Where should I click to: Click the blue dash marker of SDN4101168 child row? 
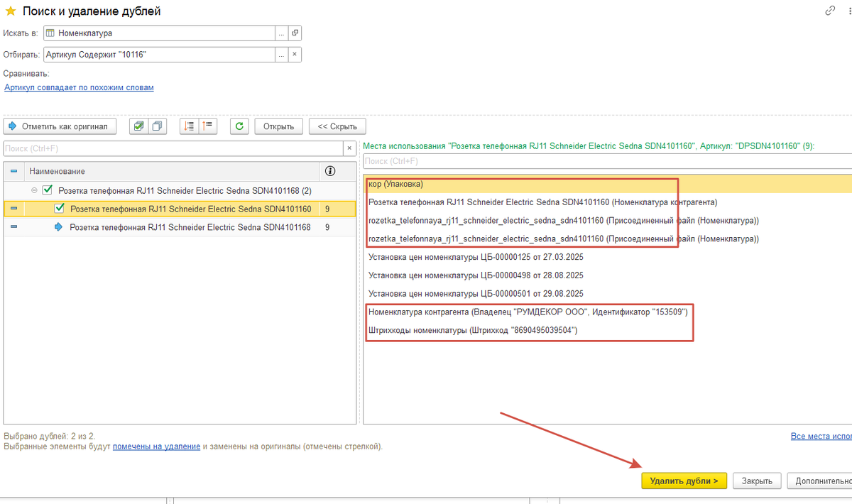tap(14, 227)
